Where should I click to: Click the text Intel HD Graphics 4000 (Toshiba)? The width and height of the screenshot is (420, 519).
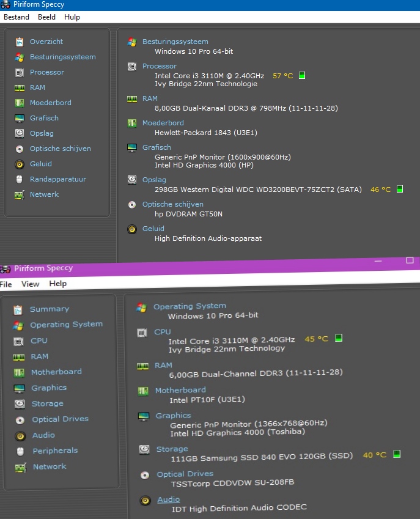237,433
